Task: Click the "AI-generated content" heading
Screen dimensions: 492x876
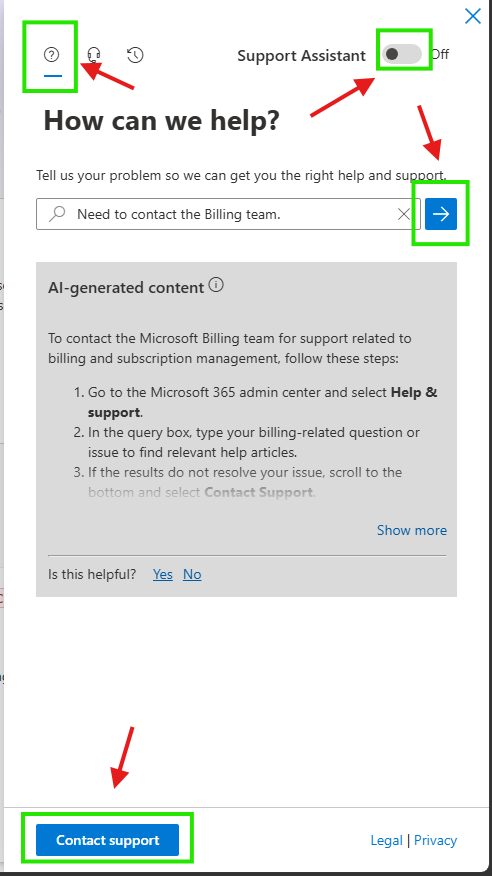Action: point(126,288)
